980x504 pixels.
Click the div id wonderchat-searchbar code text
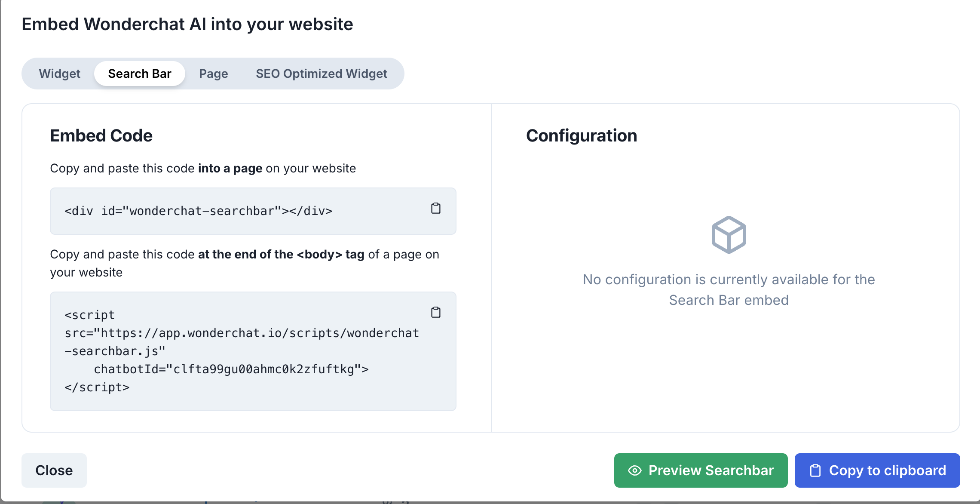[198, 211]
